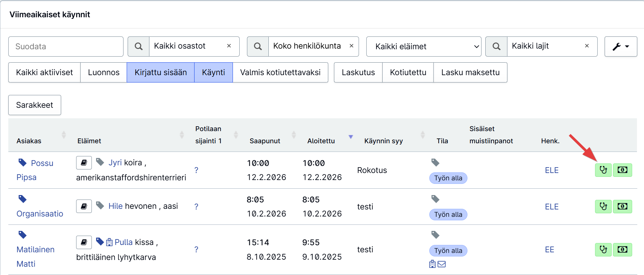Clear the Koko henkilökunta filter
The height and width of the screenshot is (275, 644).
[x=352, y=46]
